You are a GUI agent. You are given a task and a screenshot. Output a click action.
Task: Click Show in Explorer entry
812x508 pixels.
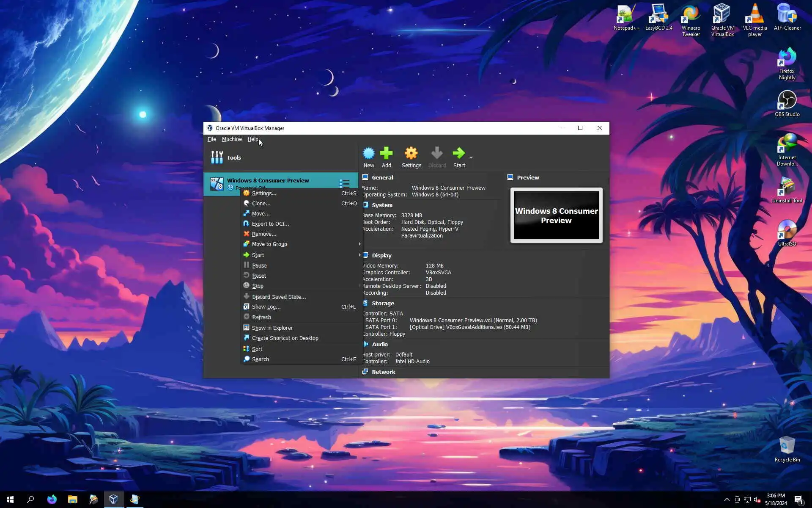pos(272,328)
